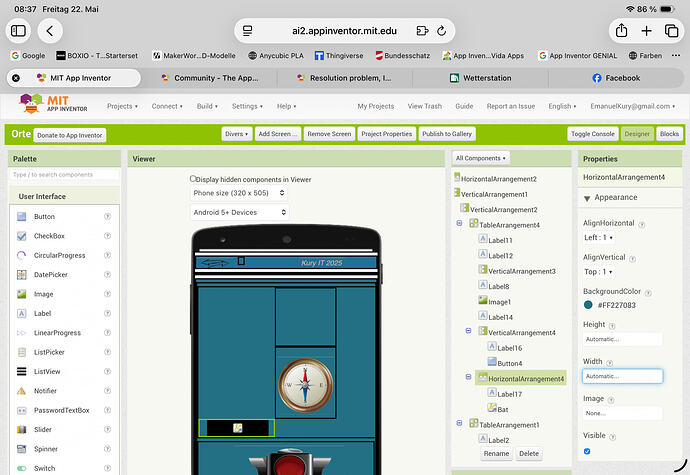This screenshot has width=690, height=475.
Task: Show tab overview icon
Action: click(671, 31)
